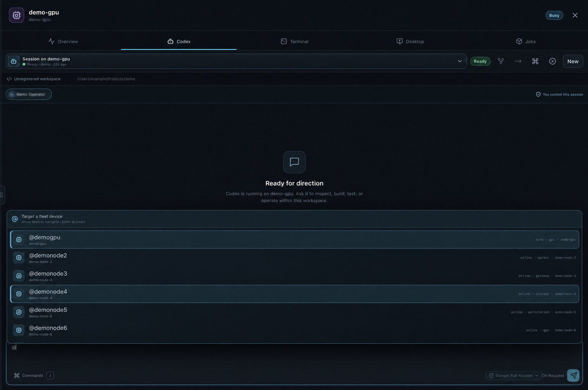588x390 pixels.
Task: Open the command key shortcuts icon
Action: tap(535, 61)
